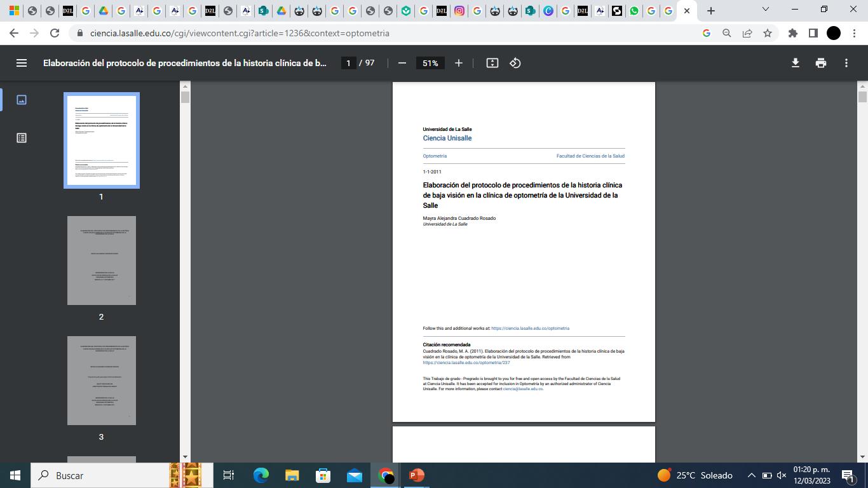
Task: Open the weather widget 25°C Soleado
Action: [x=695, y=475]
